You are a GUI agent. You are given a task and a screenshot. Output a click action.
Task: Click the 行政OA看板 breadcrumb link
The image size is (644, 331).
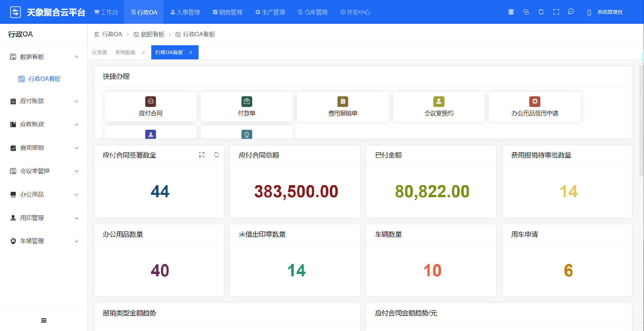196,34
